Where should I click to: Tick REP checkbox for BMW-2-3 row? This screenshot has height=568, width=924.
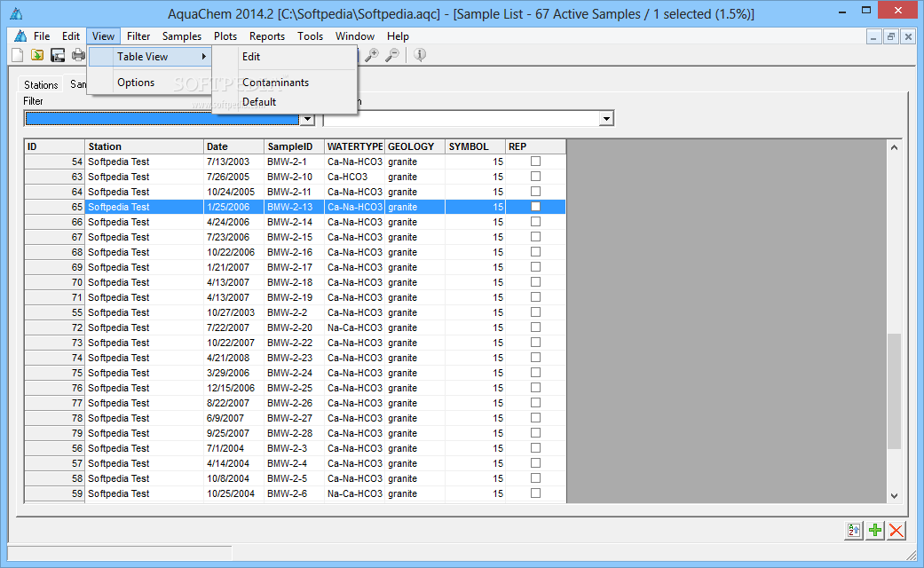(x=535, y=448)
